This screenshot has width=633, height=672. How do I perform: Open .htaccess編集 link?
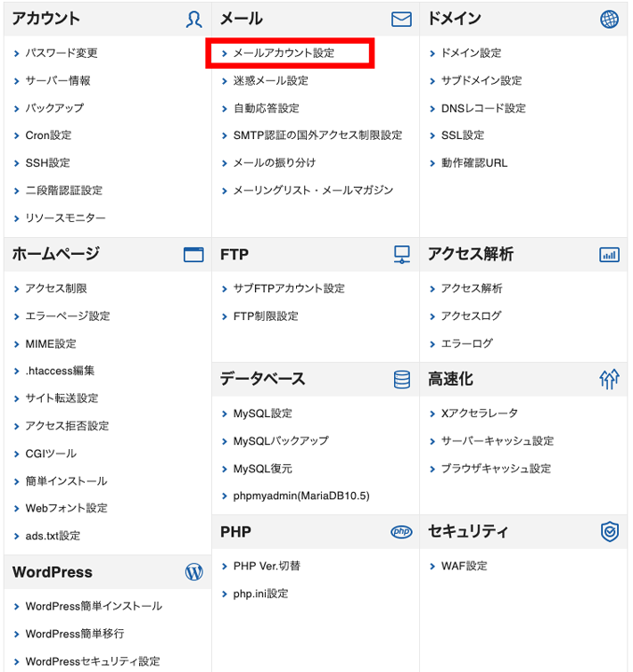point(60,371)
